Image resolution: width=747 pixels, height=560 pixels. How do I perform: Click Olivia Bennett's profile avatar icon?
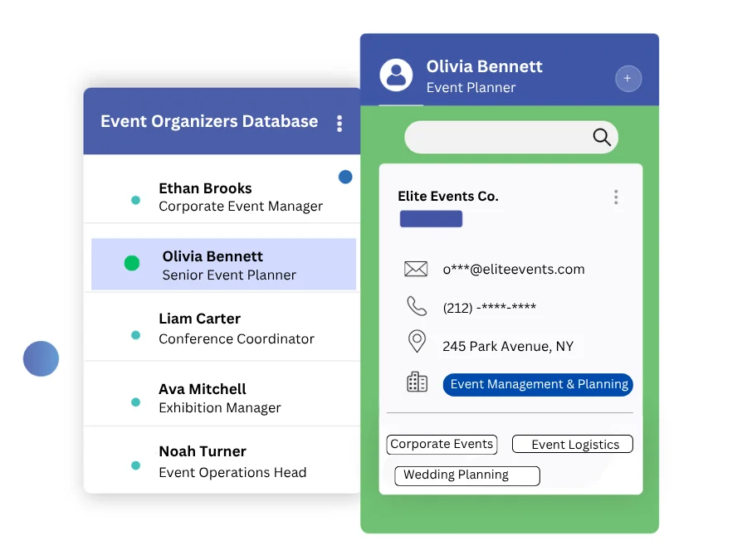coord(396,75)
